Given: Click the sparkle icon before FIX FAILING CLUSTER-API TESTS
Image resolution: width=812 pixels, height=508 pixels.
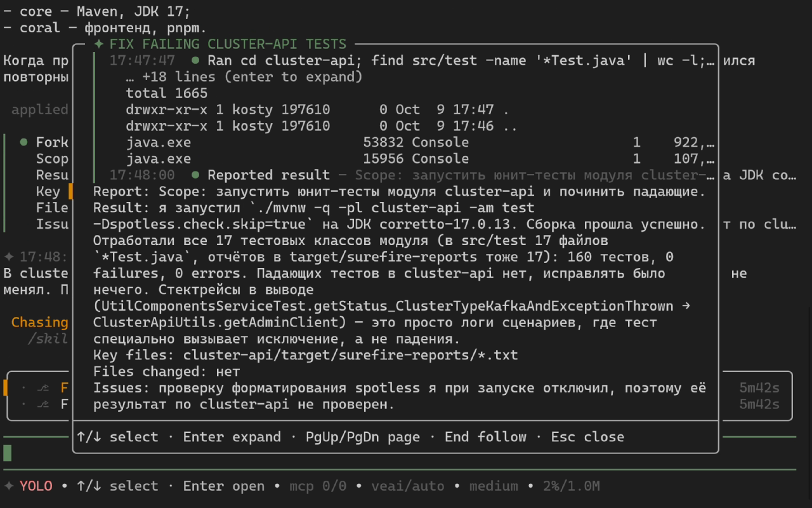Looking at the screenshot, I should pos(98,44).
